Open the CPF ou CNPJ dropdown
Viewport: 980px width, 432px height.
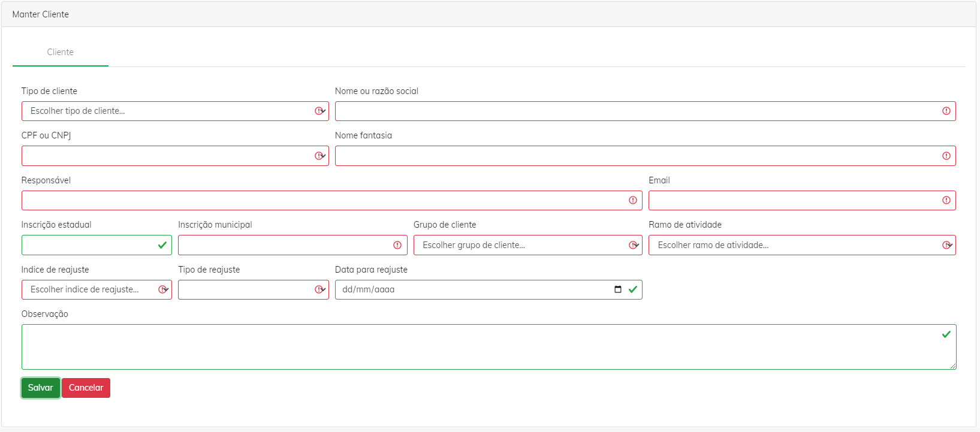[175, 156]
